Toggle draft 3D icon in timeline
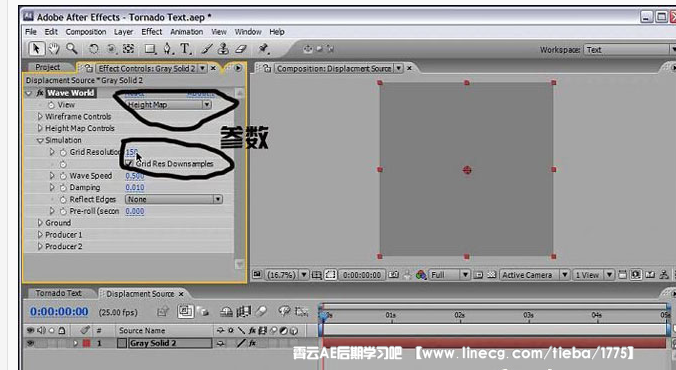 (x=203, y=311)
